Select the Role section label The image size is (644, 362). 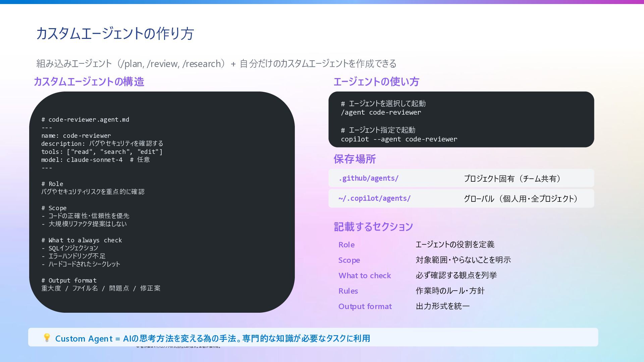[x=346, y=245]
